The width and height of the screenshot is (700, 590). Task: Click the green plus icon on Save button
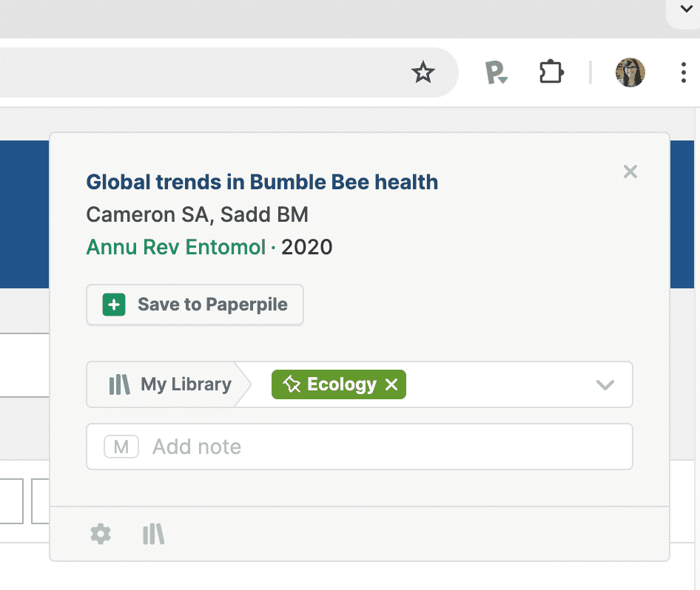coord(113,305)
